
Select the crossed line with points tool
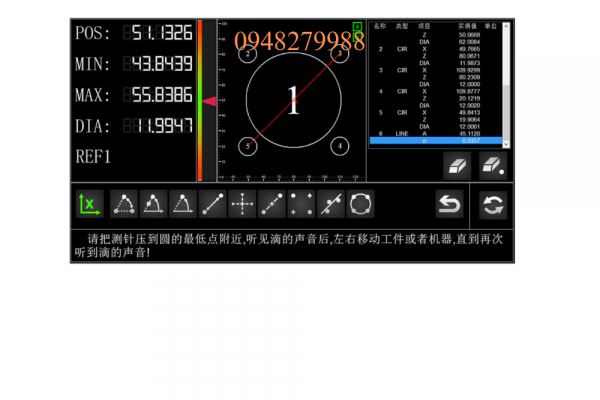click(x=331, y=204)
